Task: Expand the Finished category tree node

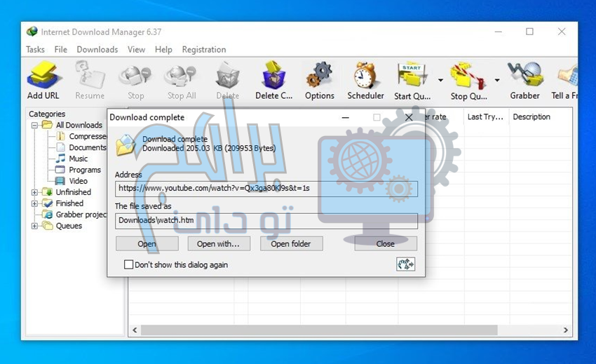Action: point(35,203)
